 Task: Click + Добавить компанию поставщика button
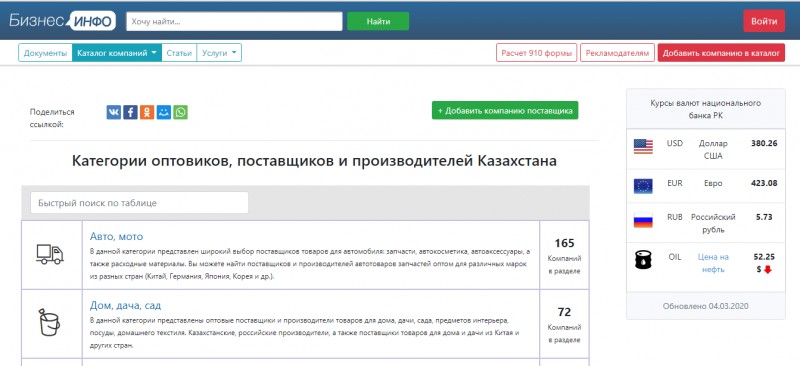click(505, 110)
